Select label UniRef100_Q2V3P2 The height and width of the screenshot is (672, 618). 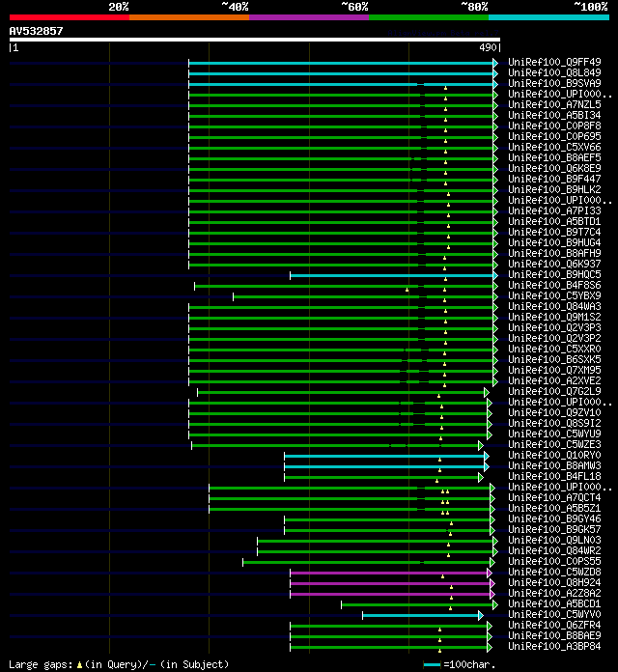click(x=554, y=338)
